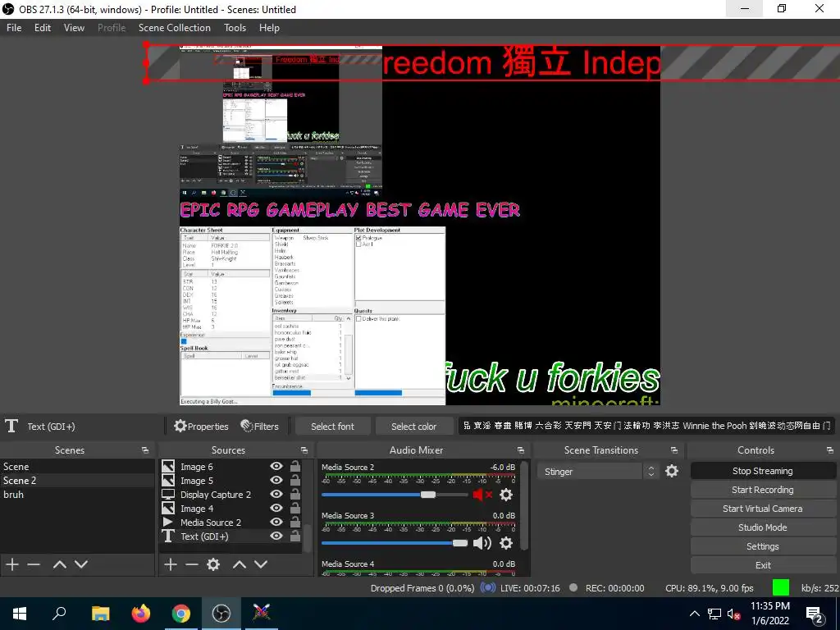Unmute Media Source 2 speaker icon
840x630 pixels.
point(482,495)
